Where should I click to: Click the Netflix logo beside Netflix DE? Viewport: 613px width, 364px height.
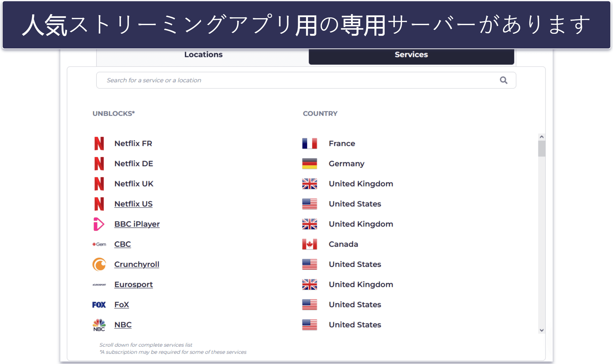[x=99, y=164]
